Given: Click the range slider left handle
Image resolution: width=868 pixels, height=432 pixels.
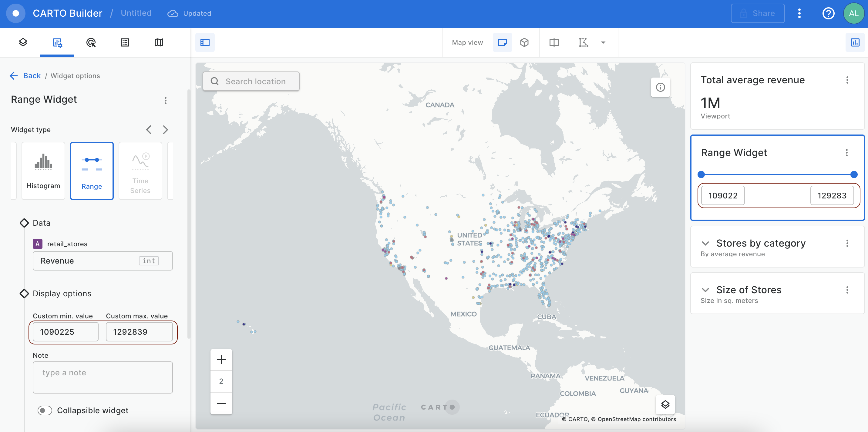Looking at the screenshot, I should (x=701, y=174).
